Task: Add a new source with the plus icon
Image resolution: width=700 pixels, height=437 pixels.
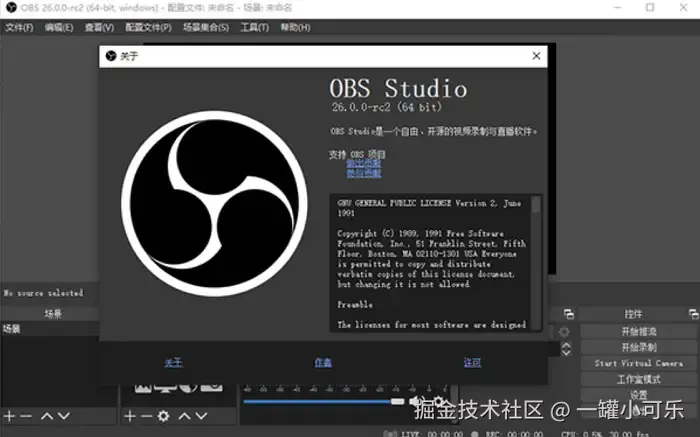Action: 130,416
